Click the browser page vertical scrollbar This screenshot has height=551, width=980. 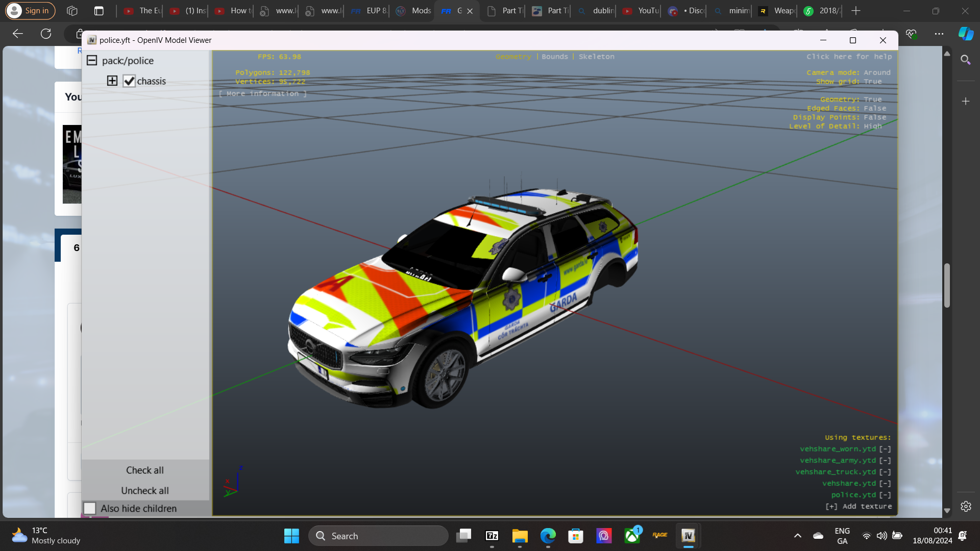click(947, 286)
